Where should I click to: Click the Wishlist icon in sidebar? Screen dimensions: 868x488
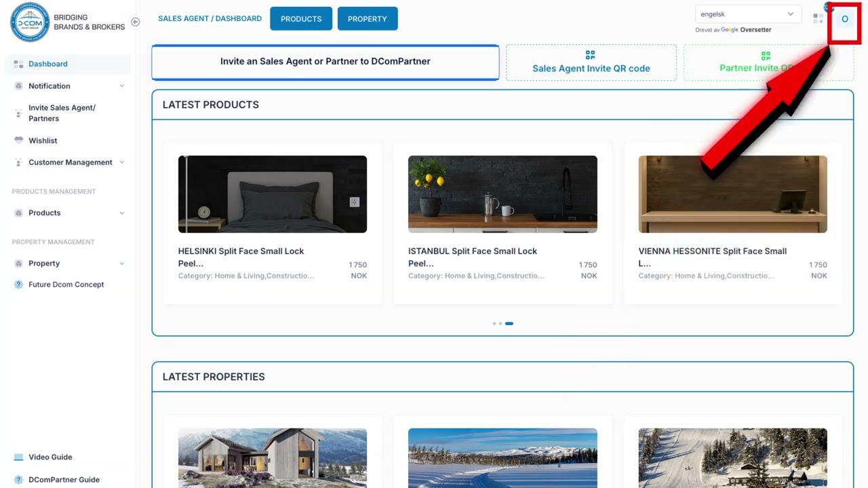click(18, 140)
